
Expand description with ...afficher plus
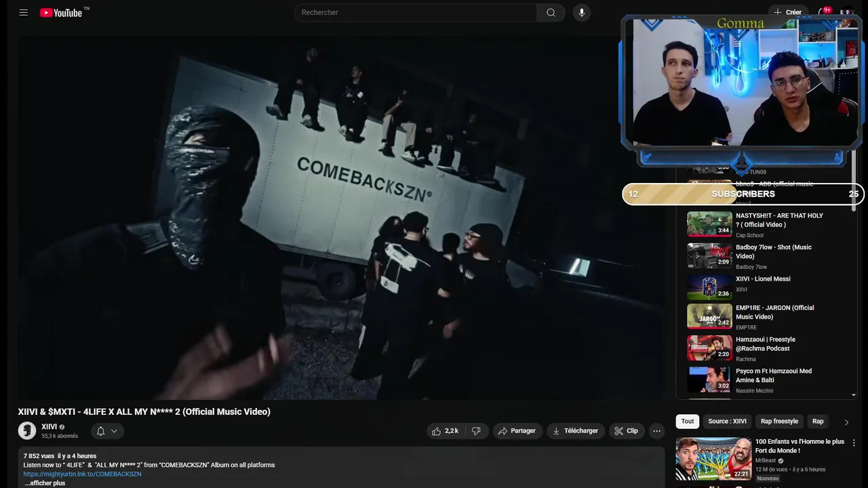pyautogui.click(x=45, y=483)
